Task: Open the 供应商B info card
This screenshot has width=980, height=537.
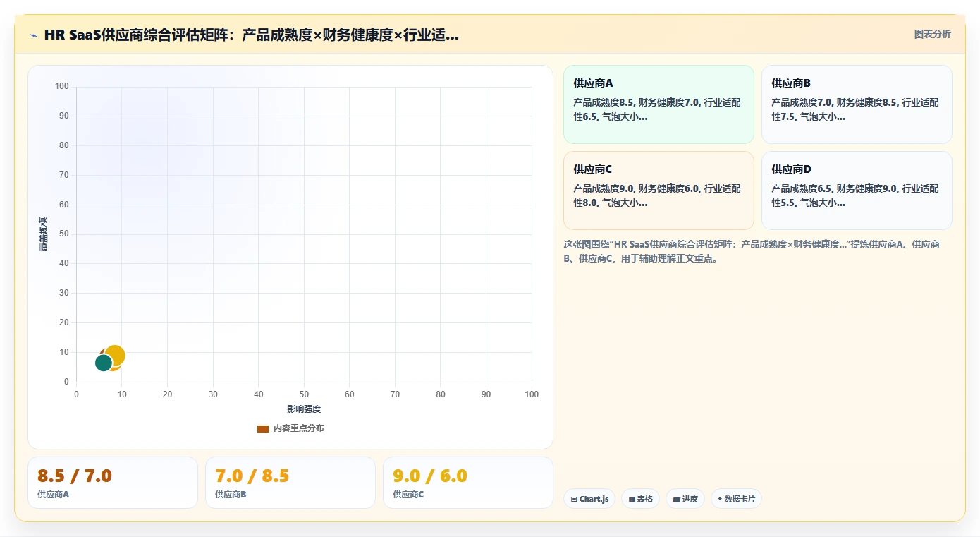Action: tap(857, 104)
